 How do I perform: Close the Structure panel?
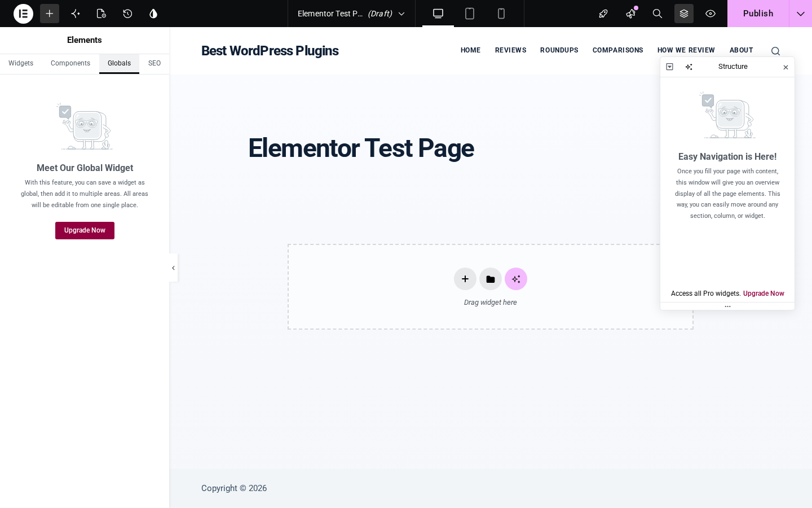pyautogui.click(x=785, y=67)
